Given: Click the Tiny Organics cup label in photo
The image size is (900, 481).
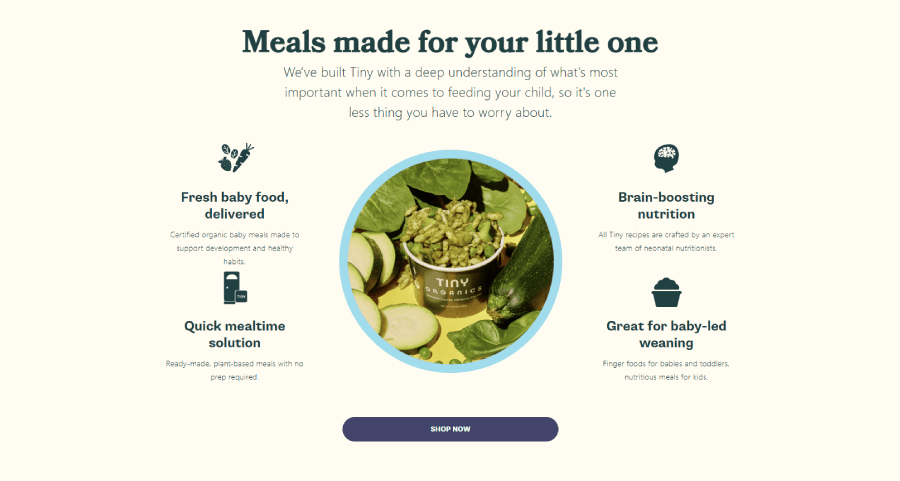Looking at the screenshot, I should tap(453, 288).
